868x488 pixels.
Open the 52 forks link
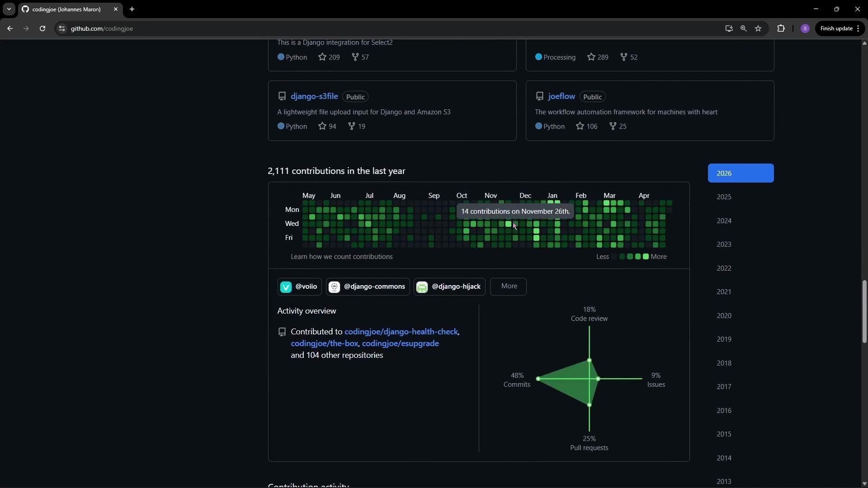pyautogui.click(x=629, y=57)
